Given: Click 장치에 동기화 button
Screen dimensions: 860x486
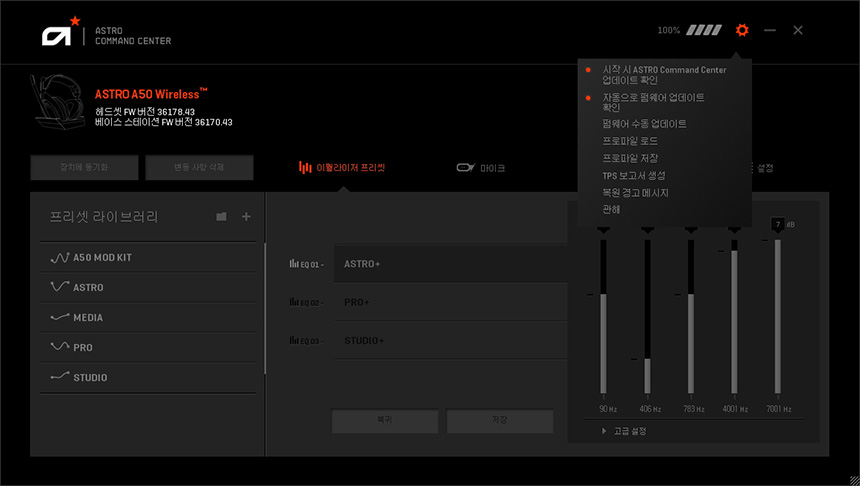Looking at the screenshot, I should [84, 167].
